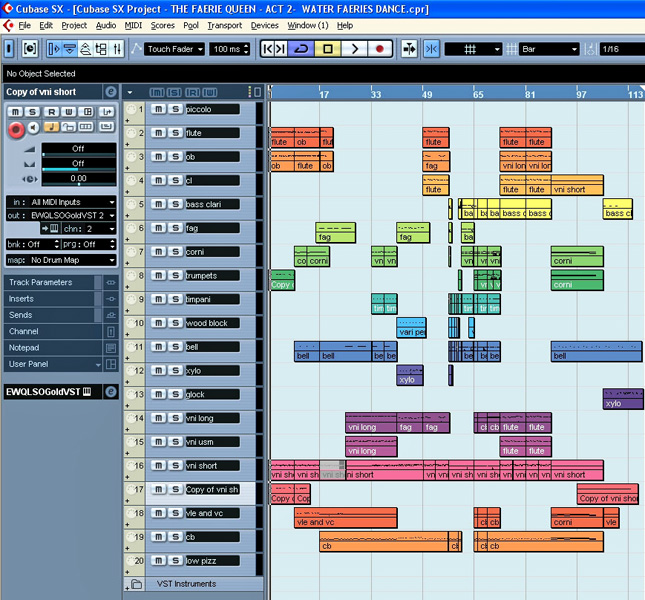
Task: Mute the piccolo track
Action: coord(158,109)
